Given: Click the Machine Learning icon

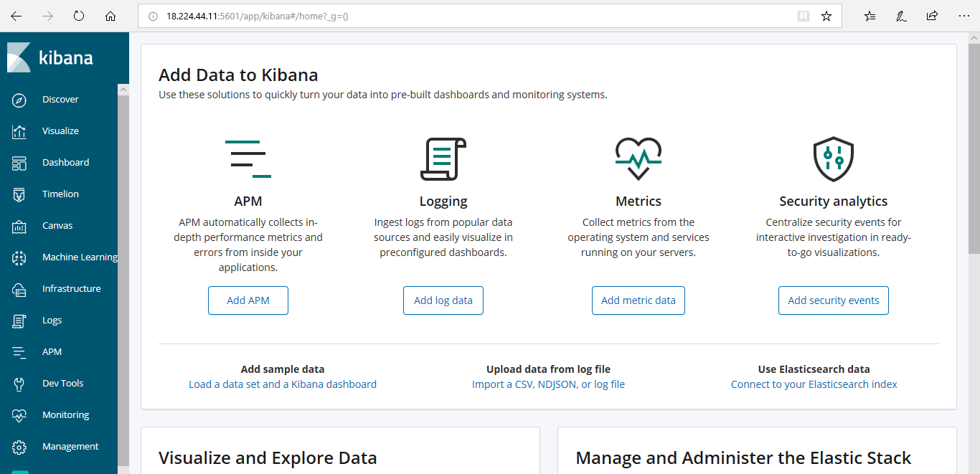Looking at the screenshot, I should [19, 257].
